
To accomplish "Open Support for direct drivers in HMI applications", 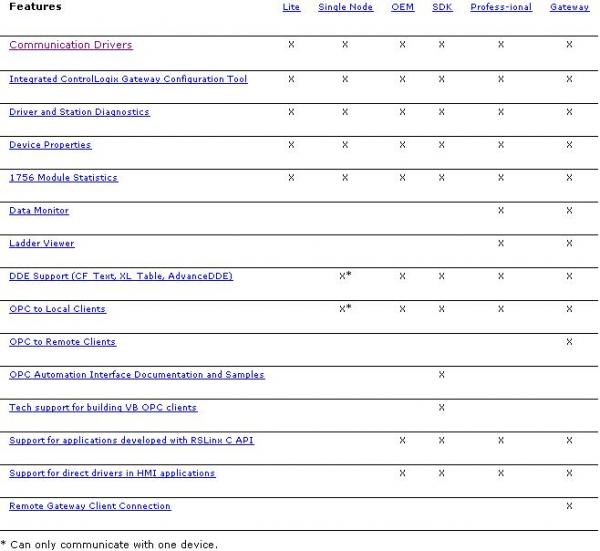I will [112, 473].
